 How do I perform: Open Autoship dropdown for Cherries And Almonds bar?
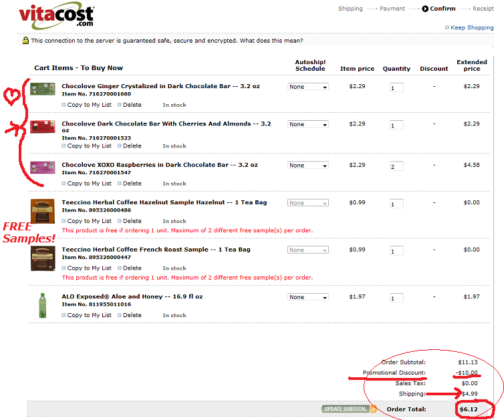[308, 124]
